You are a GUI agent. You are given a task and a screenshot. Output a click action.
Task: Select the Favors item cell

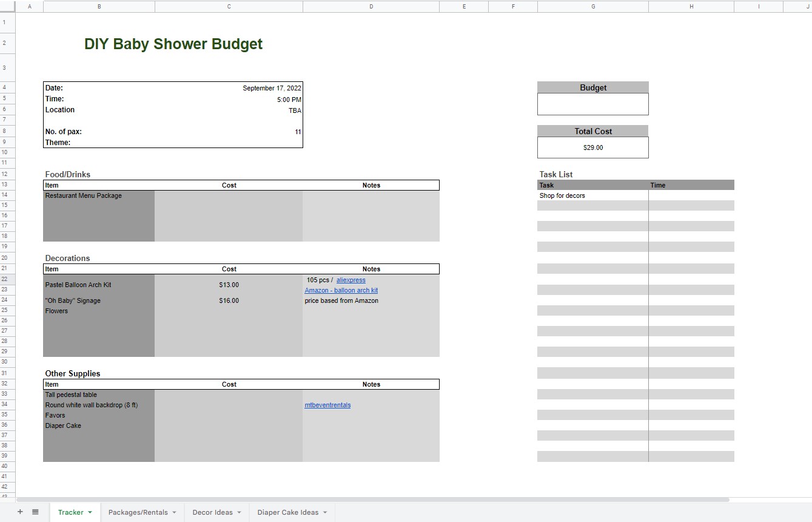coord(99,415)
